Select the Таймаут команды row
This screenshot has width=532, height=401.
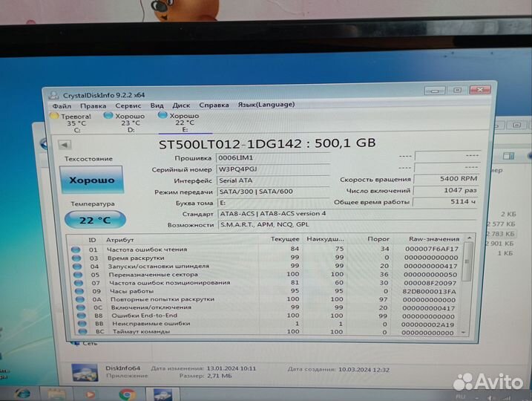point(266,332)
